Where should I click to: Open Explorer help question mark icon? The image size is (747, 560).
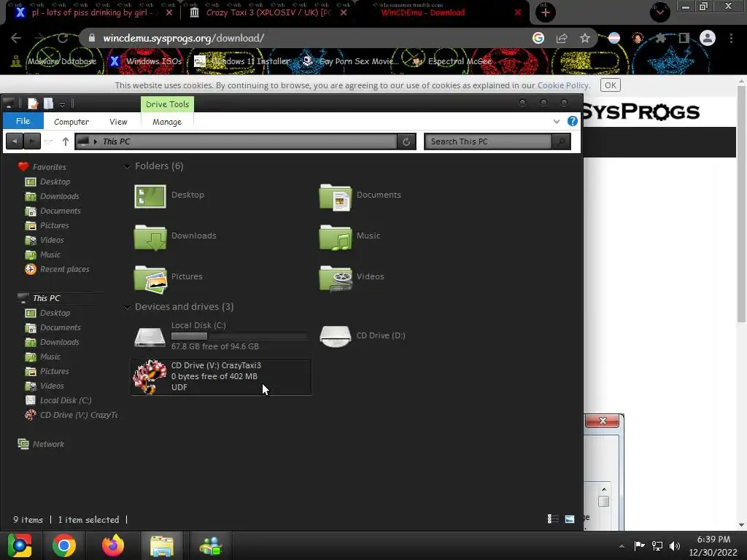point(572,121)
